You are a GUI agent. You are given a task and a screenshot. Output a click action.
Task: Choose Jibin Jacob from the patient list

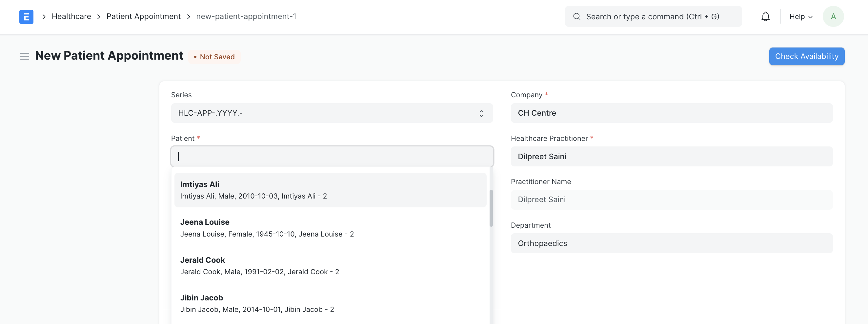pos(330,303)
